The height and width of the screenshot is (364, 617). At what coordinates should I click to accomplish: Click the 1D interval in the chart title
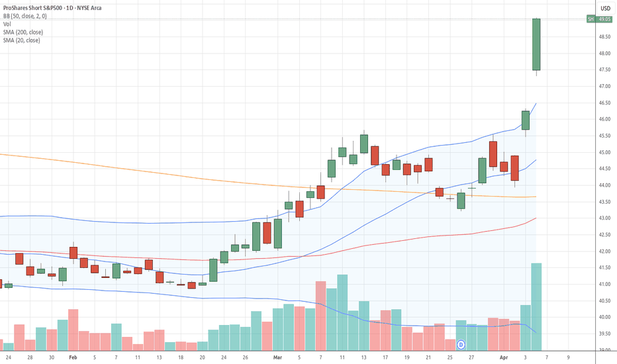pyautogui.click(x=70, y=8)
